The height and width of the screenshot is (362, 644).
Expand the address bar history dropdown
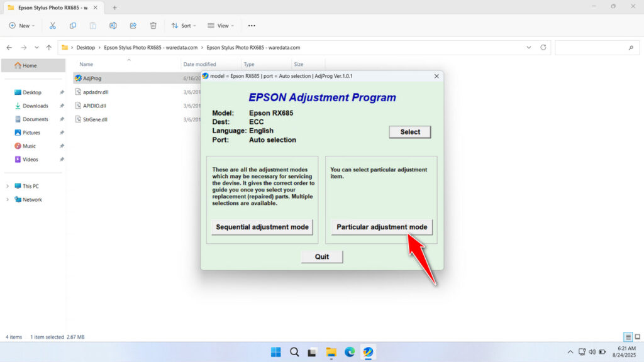coord(528,48)
